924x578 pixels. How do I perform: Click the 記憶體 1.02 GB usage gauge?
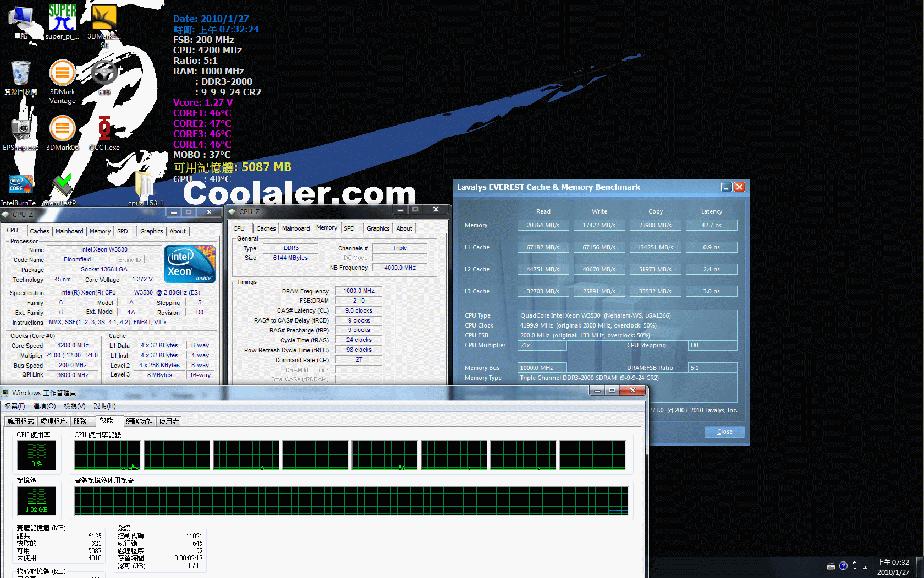[37, 501]
